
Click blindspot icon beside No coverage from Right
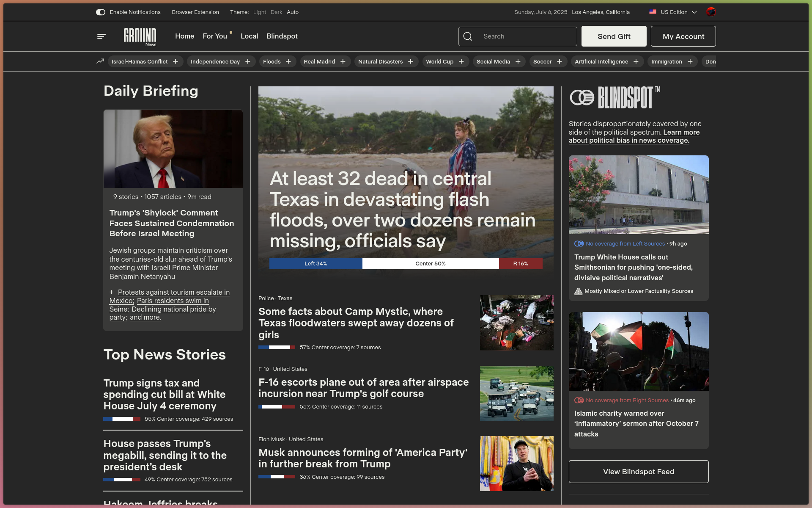click(579, 400)
